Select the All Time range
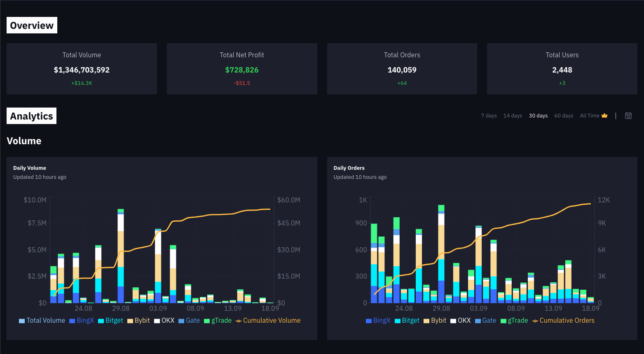Image resolution: width=644 pixels, height=354 pixels. coord(590,116)
